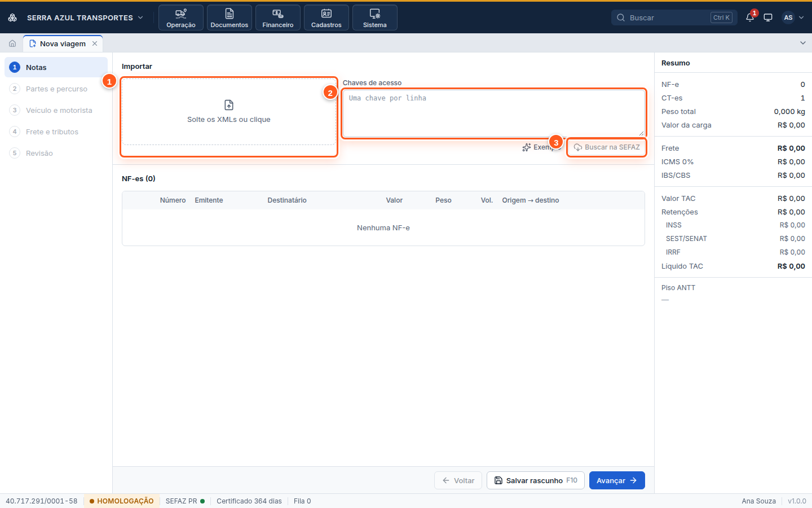This screenshot has width=812, height=508.
Task: Click the Avançar button
Action: pyautogui.click(x=617, y=480)
